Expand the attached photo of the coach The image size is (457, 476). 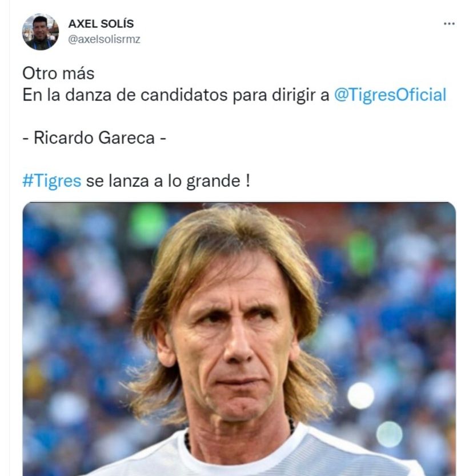(x=239, y=339)
